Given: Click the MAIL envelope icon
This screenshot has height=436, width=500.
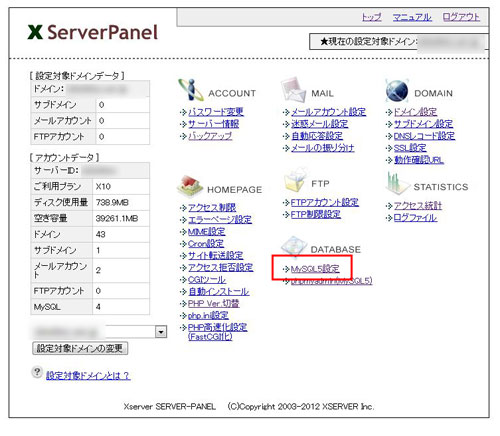Looking at the screenshot, I should [x=293, y=89].
